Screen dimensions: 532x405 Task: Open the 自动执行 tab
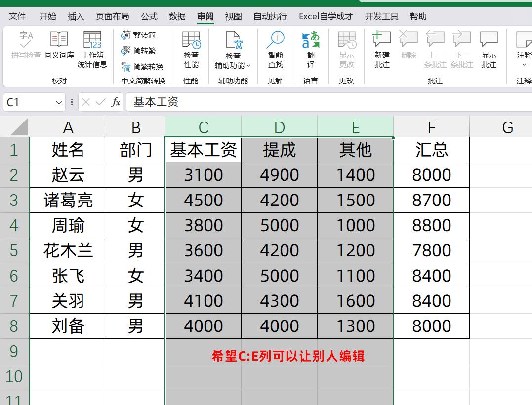coord(270,16)
